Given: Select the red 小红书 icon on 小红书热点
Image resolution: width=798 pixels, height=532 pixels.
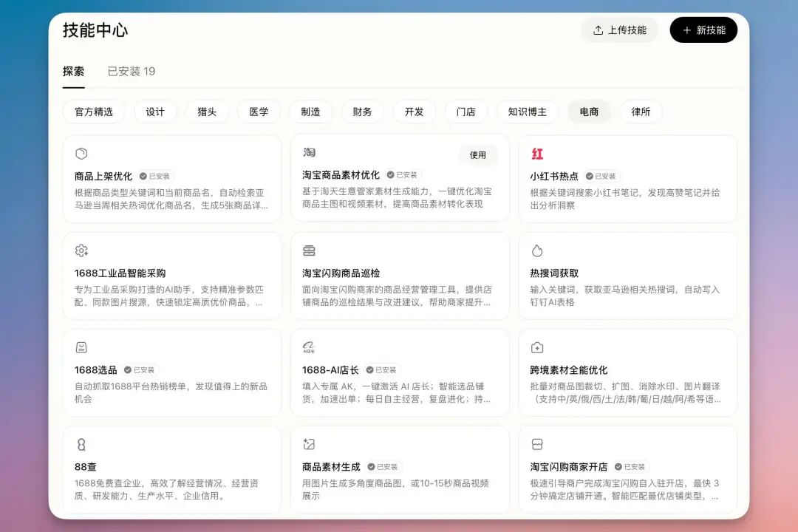Looking at the screenshot, I should (537, 153).
